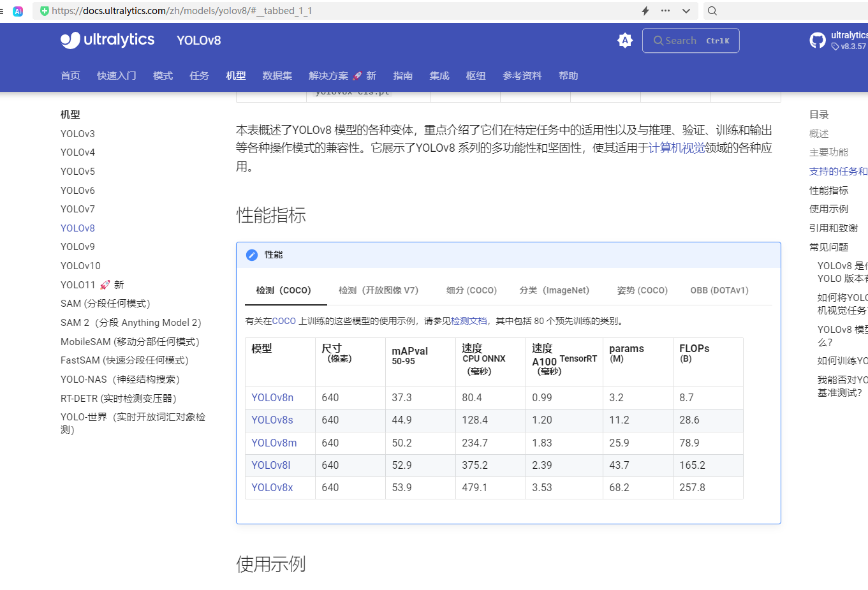Follow the COCO dataset link
868x590 pixels.
[x=284, y=321]
